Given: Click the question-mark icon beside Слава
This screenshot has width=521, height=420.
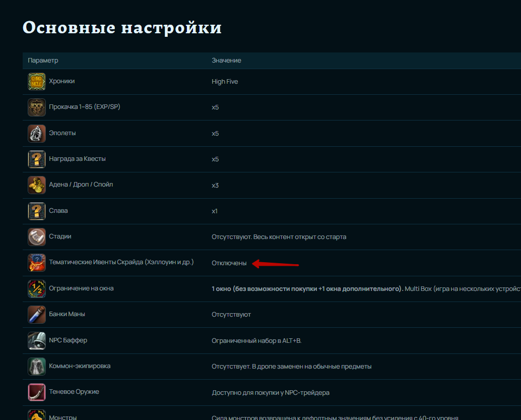Looking at the screenshot, I should point(37,211).
